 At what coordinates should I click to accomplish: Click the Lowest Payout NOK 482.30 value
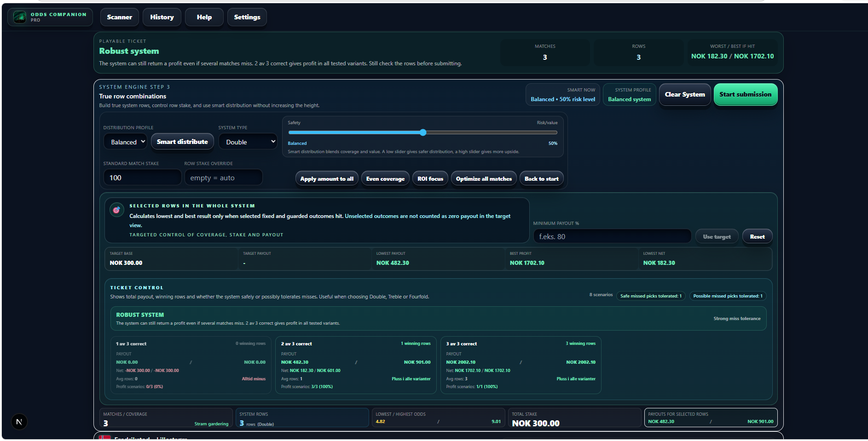[393, 263]
